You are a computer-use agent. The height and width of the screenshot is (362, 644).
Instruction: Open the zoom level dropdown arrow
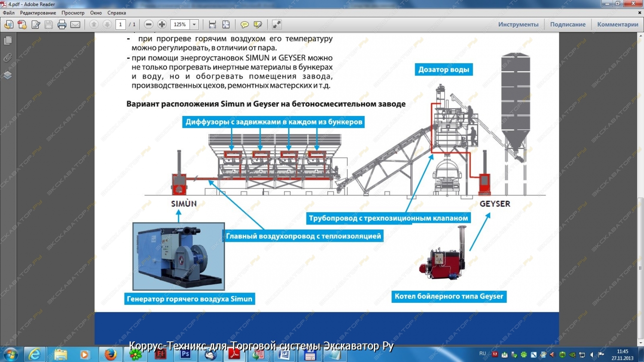pos(194,24)
